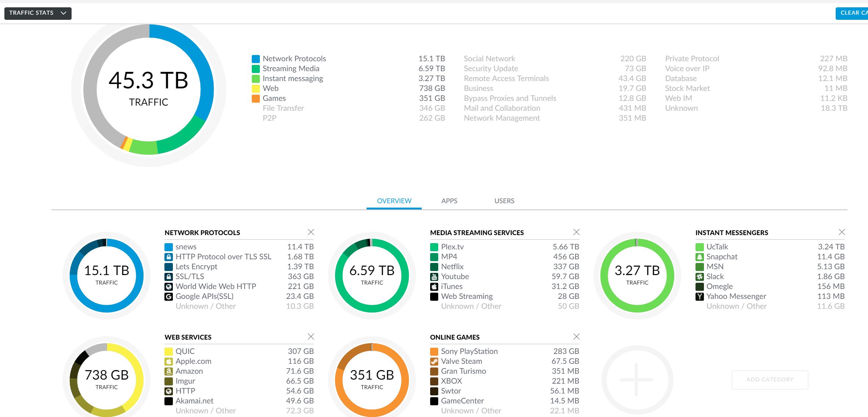This screenshot has height=417, width=868.
Task: Close the Web Services panel
Action: click(x=311, y=337)
